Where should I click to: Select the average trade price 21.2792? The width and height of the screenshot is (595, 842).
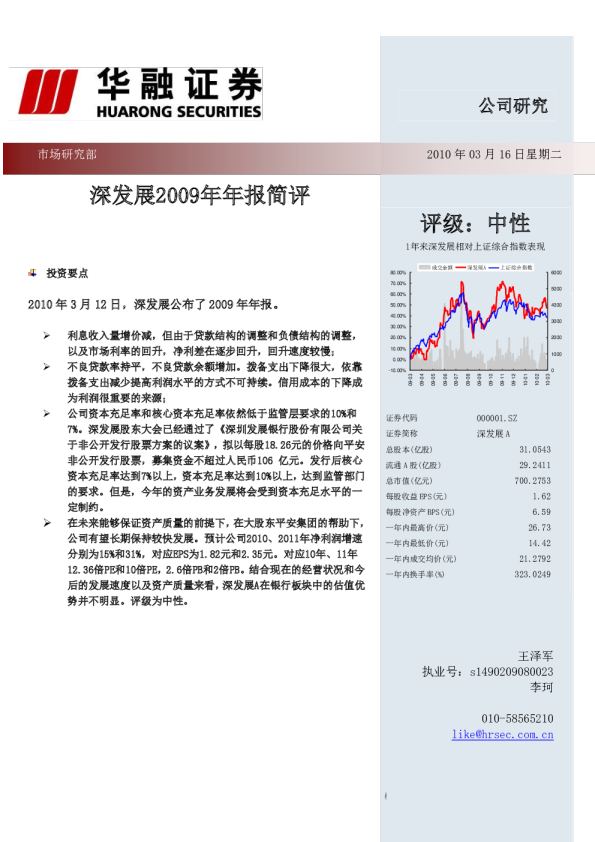tap(535, 558)
